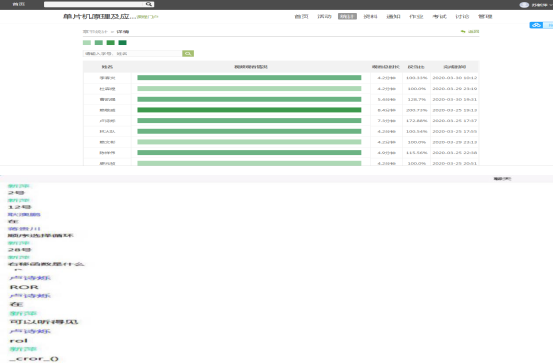Click the user avatar in top bar
Screen dimensions: 554x364
(x=524, y=5)
